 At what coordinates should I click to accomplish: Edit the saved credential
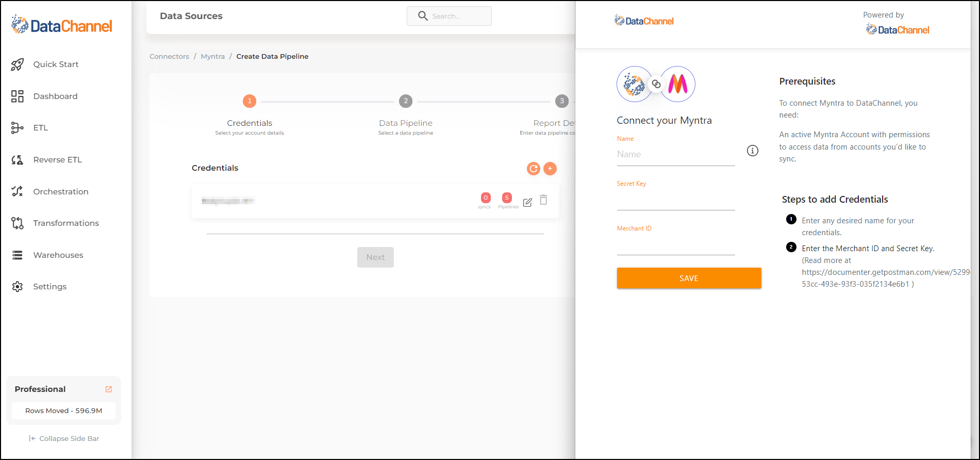527,203
